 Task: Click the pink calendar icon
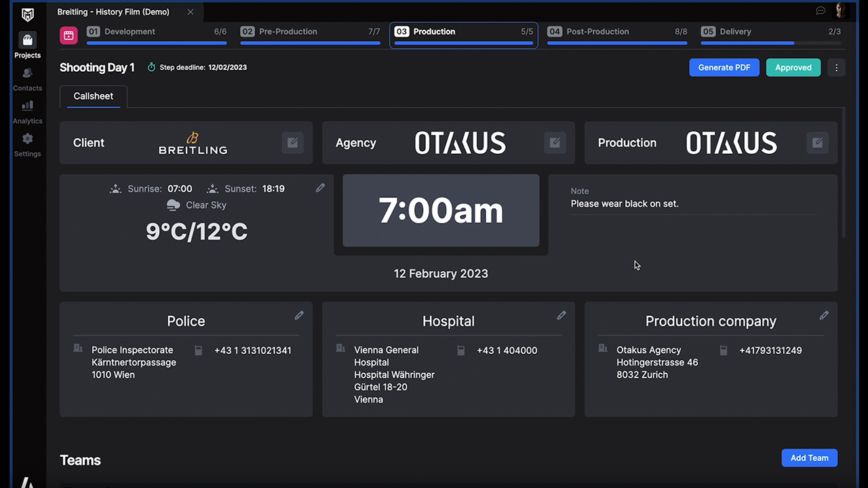(68, 35)
